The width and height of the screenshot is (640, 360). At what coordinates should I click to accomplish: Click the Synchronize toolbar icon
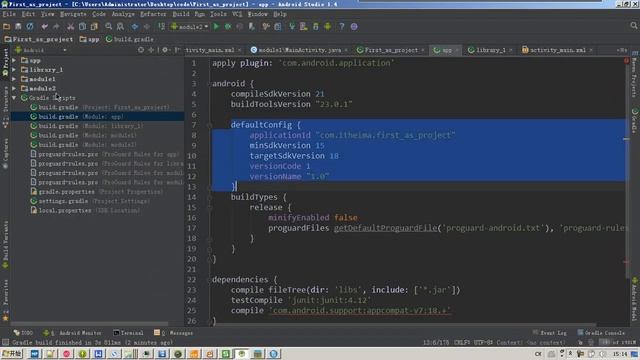point(30,27)
